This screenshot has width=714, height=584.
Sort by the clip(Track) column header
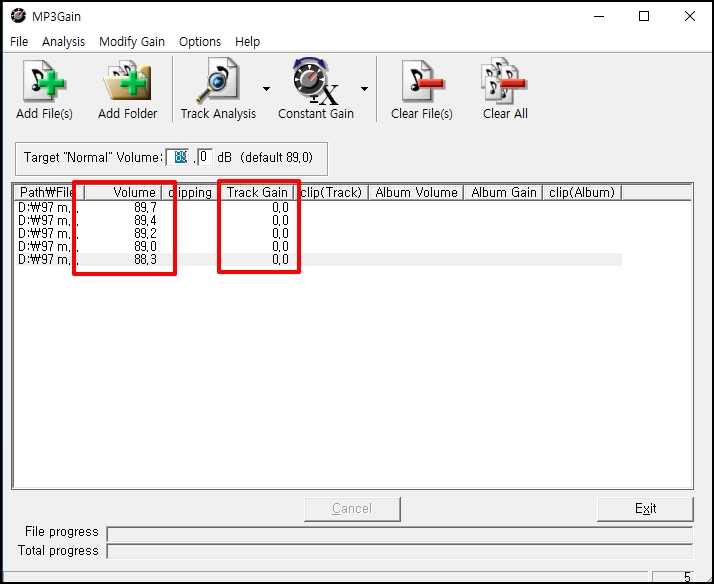tap(331, 193)
